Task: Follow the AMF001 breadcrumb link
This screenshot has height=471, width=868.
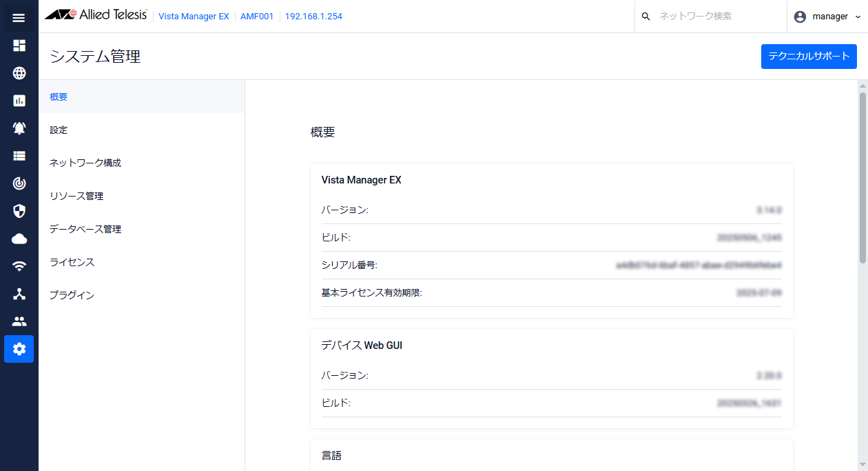Action: click(257, 17)
